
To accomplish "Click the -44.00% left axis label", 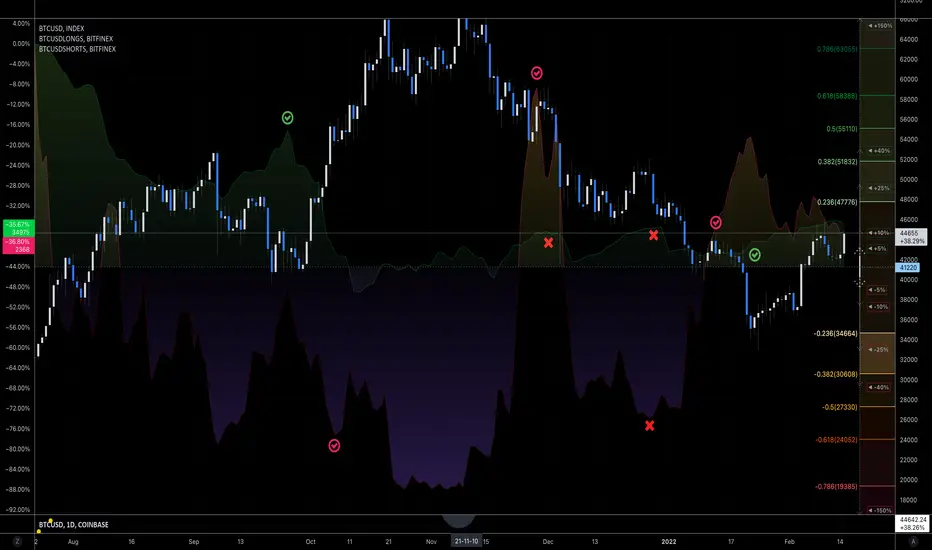I will tap(17, 266).
